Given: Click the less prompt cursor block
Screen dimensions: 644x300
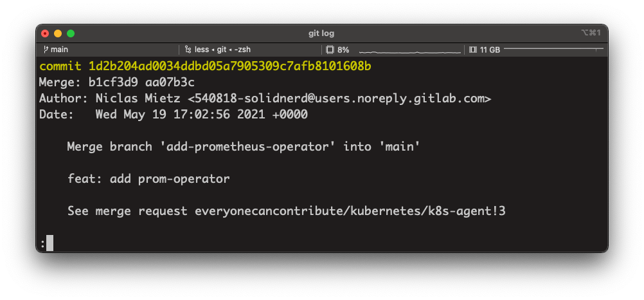Looking at the screenshot, I should coord(49,243).
